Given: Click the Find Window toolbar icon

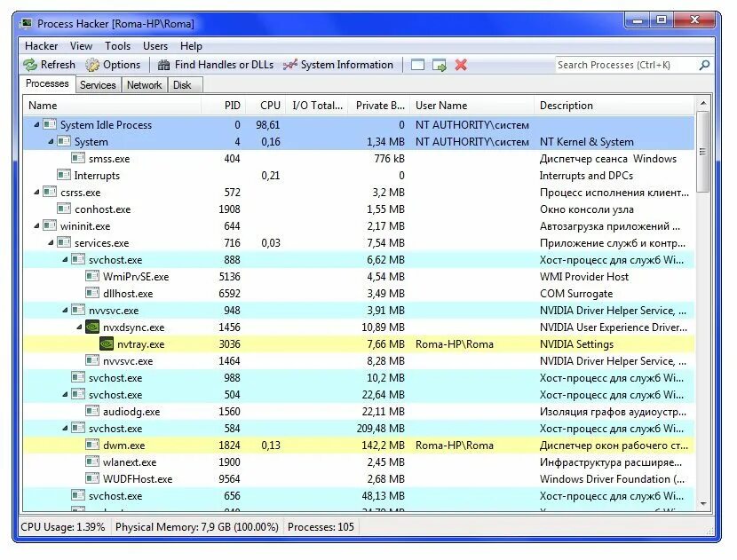Looking at the screenshot, I should tap(417, 65).
